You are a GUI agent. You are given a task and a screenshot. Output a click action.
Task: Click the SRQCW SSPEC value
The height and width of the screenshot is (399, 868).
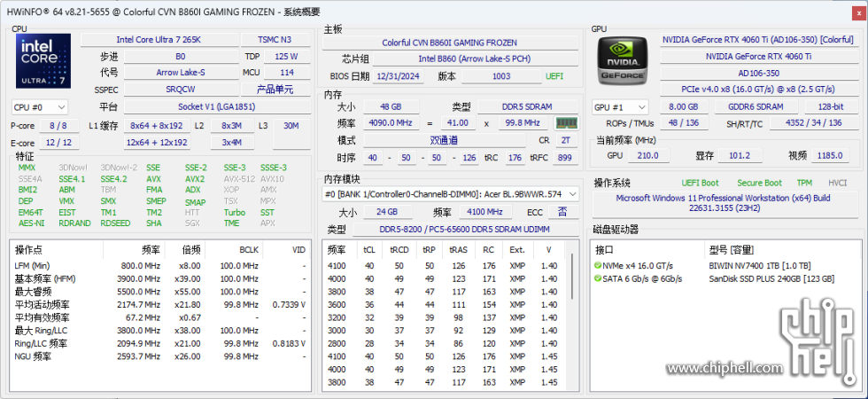pyautogui.click(x=181, y=90)
